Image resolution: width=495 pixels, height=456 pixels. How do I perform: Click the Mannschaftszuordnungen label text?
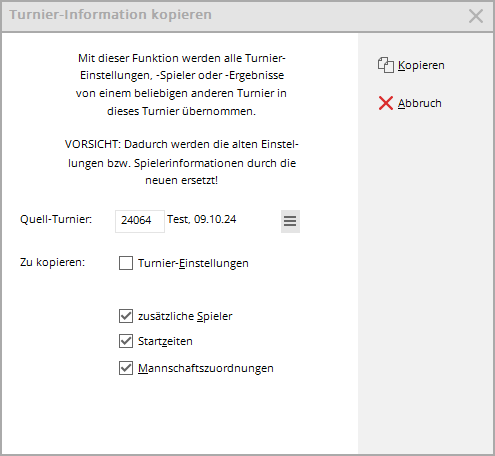point(206,368)
